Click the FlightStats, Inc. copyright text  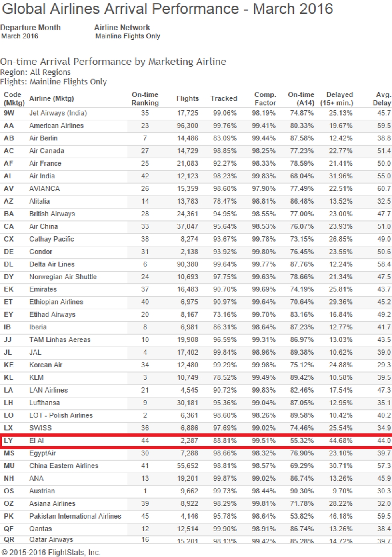point(50,552)
